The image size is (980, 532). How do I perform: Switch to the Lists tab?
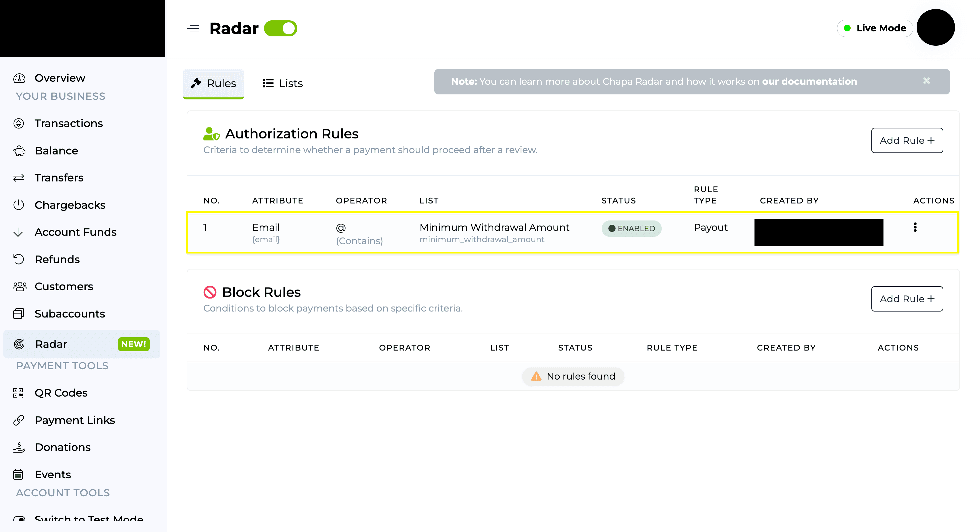[283, 83]
